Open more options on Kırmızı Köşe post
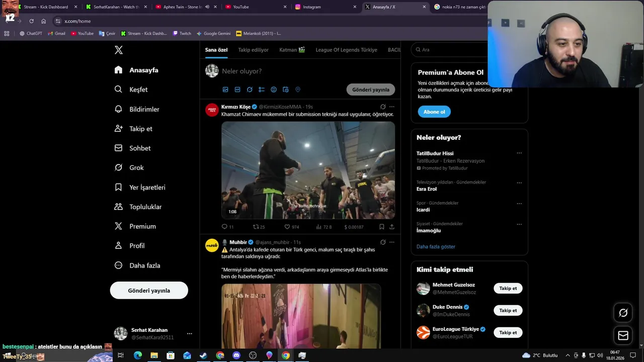This screenshot has width=644, height=362. [x=392, y=107]
